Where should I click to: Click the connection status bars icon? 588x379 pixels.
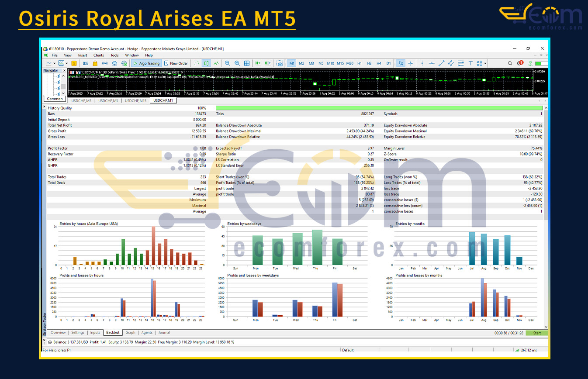(517, 350)
